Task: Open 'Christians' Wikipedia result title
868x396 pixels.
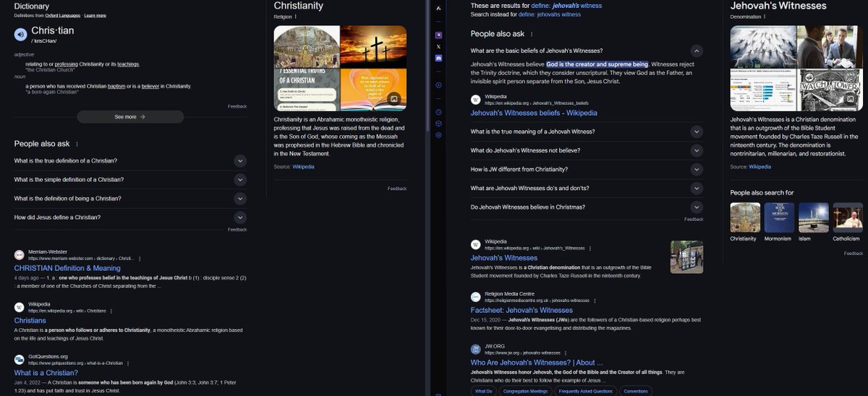Action: click(x=30, y=320)
